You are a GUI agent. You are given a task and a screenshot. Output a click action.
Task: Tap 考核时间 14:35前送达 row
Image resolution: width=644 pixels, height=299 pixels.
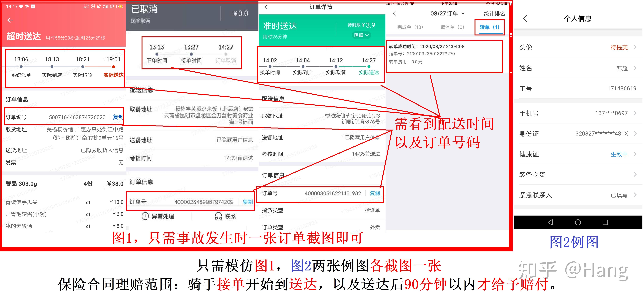click(x=321, y=154)
